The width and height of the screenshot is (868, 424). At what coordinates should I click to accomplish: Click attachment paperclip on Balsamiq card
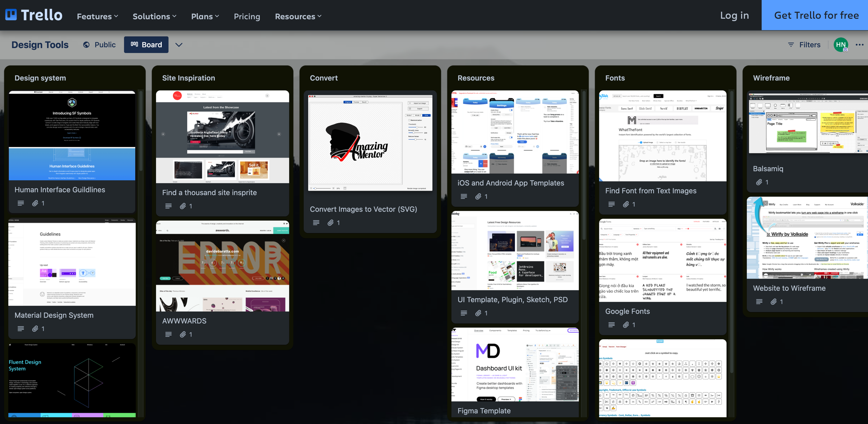[759, 182]
